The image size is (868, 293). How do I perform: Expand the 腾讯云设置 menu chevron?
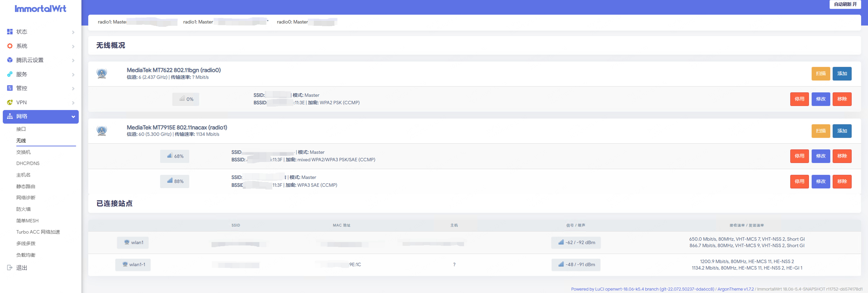pyautogui.click(x=73, y=60)
